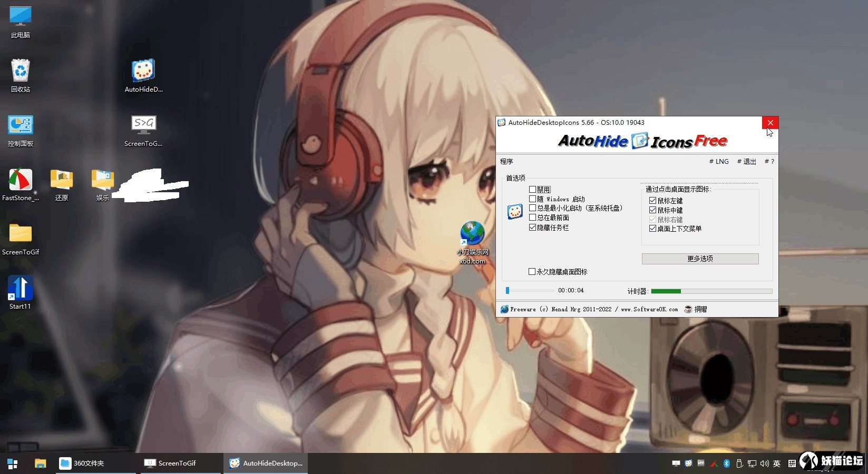This screenshot has width=868, height=474.
Task: Open the 回收站 recycle bin icon
Action: pos(20,76)
